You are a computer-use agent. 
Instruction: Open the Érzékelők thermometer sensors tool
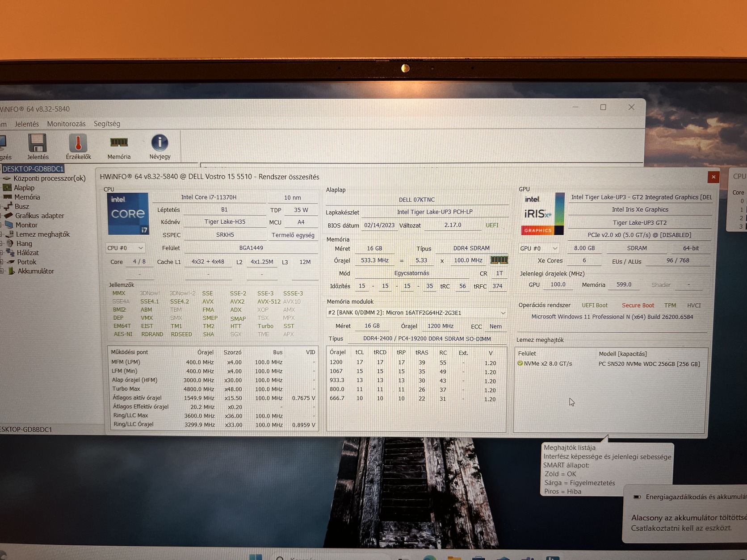click(x=78, y=143)
